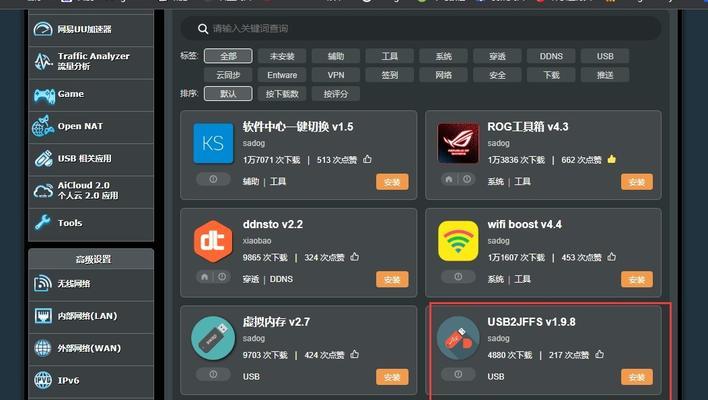Install USB2JFFS v1.9.8

(x=637, y=377)
